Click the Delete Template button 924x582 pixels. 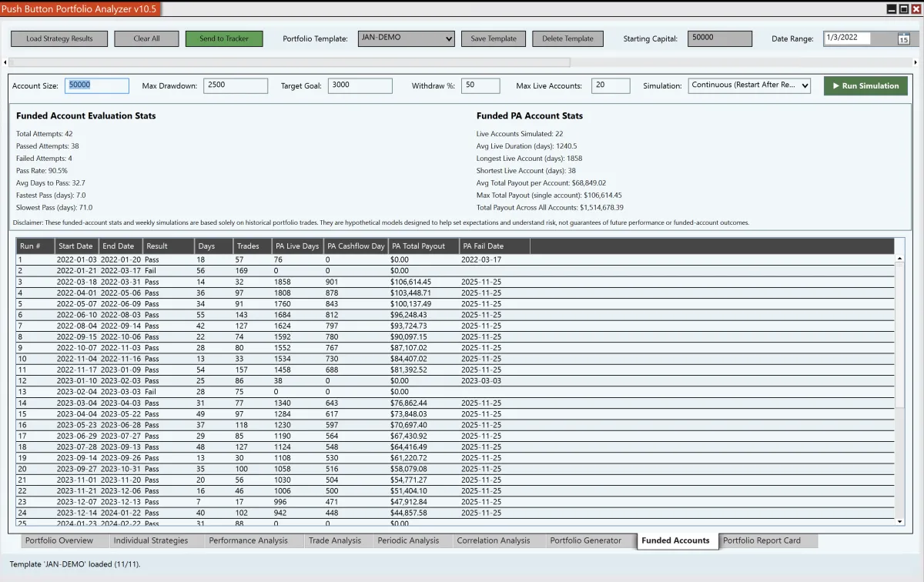567,39
